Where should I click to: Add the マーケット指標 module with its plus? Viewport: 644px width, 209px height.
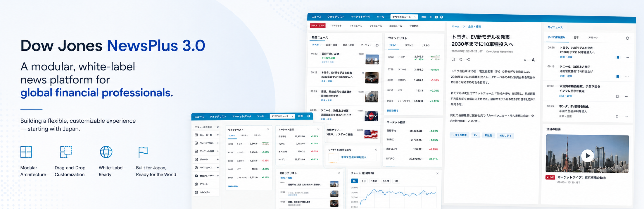coord(218,151)
